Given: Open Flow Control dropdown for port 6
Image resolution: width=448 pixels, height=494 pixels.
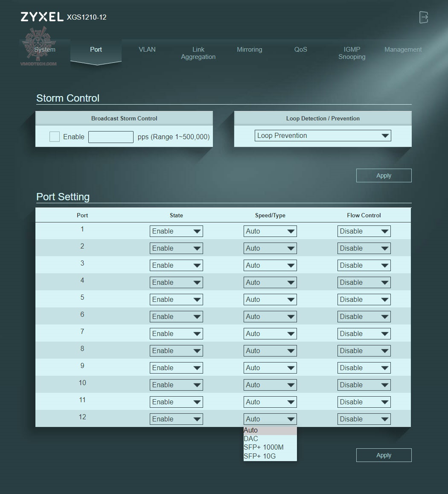Looking at the screenshot, I should (364, 317).
